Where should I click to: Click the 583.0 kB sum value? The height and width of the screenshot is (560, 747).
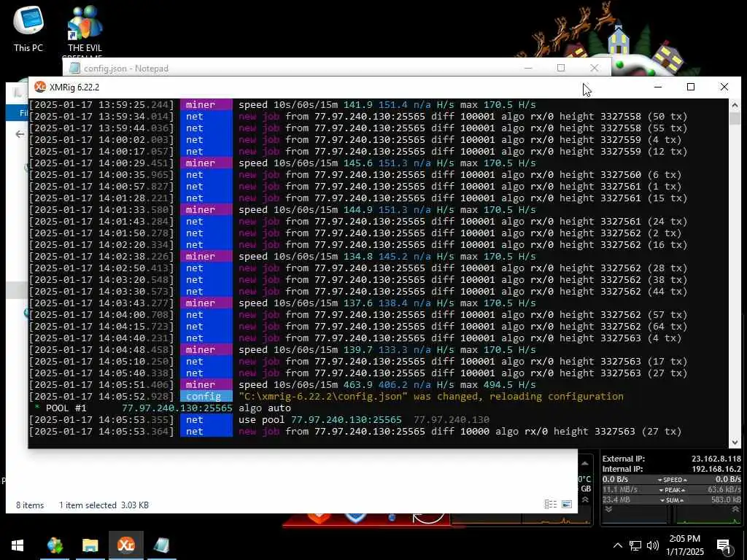pyautogui.click(x=726, y=500)
